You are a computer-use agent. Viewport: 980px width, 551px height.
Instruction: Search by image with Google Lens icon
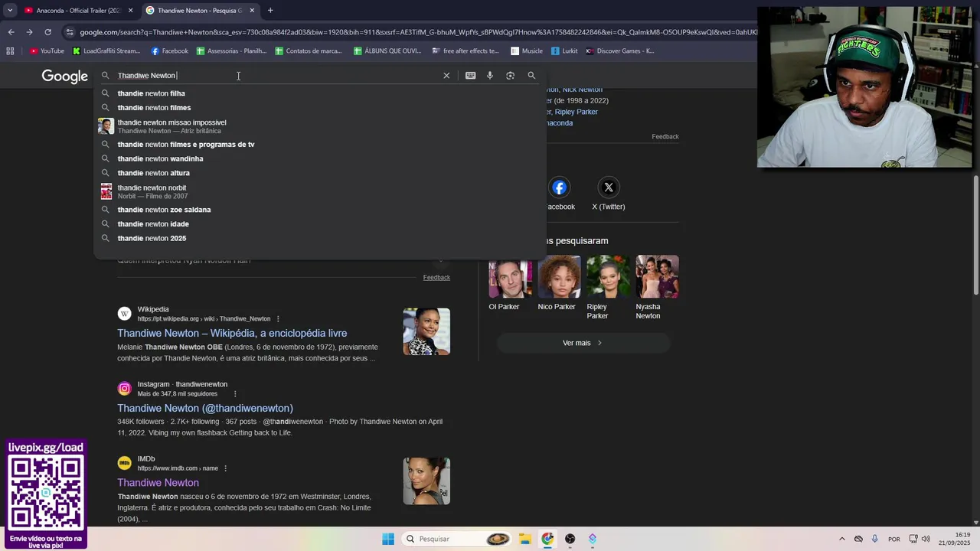tap(511, 76)
